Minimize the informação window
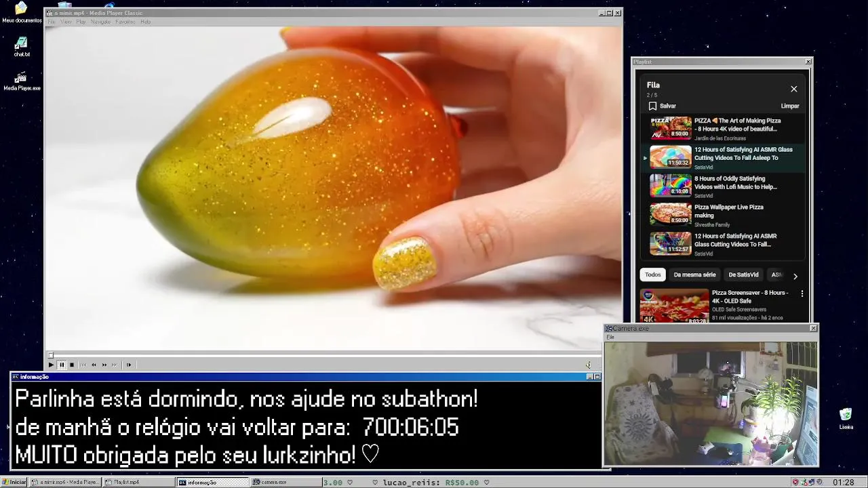The image size is (868, 488). [590, 377]
